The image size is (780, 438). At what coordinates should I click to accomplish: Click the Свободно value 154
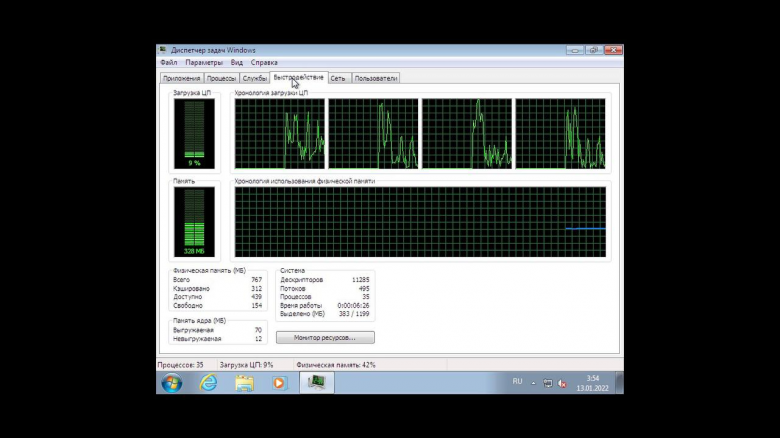pos(256,305)
